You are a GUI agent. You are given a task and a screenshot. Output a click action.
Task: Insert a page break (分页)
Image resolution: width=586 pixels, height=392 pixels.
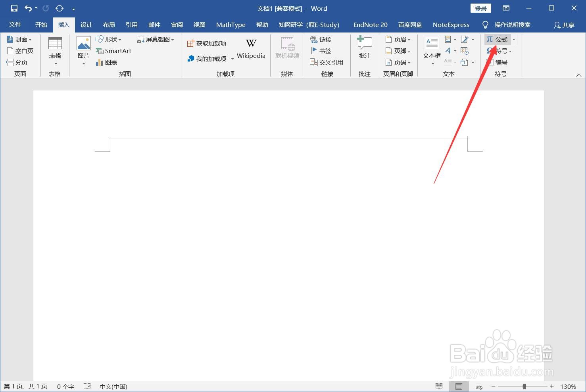pos(17,62)
